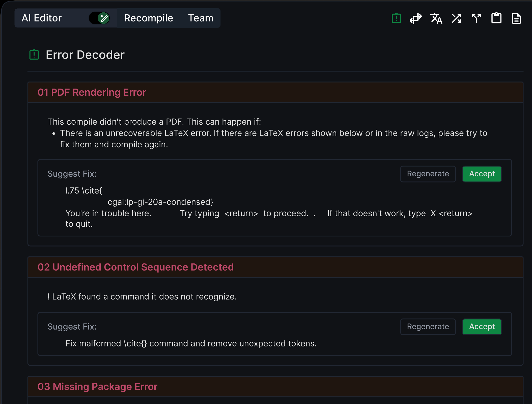Open the Error Decoder toolbar icon
Screen dimensions: 532x404
[396, 18]
